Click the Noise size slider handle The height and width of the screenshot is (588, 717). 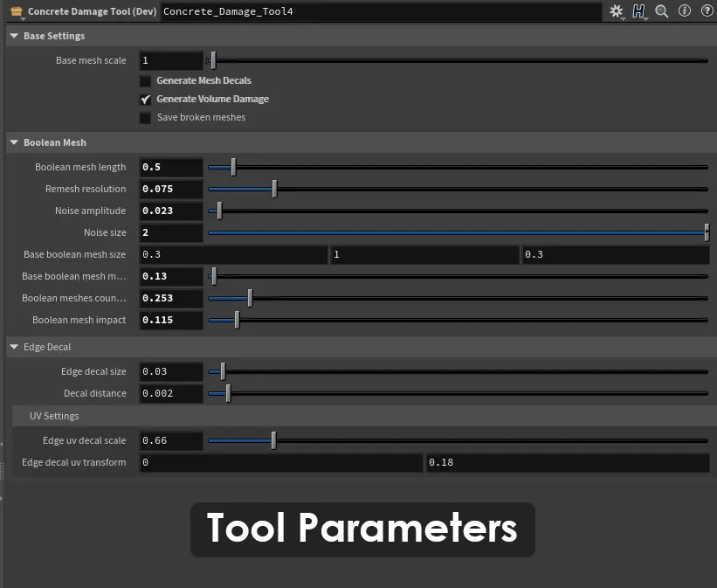(x=707, y=232)
